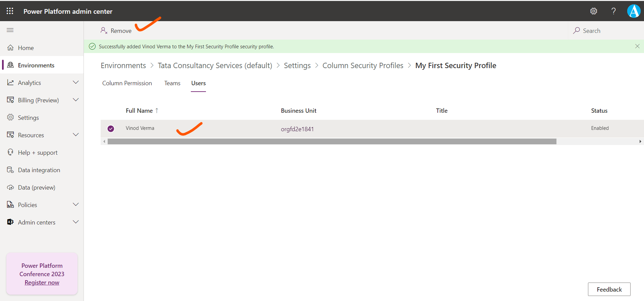Open the app launcher waffle icon
The width and height of the screenshot is (644, 301).
(x=10, y=11)
